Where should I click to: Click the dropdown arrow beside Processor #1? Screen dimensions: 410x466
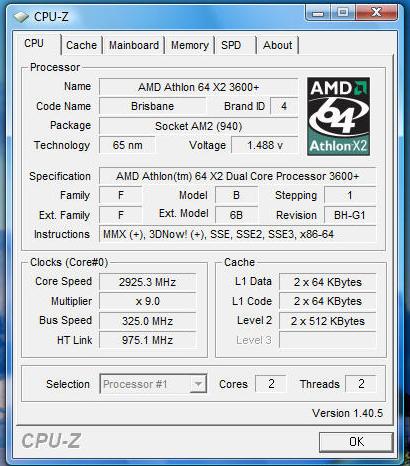tap(198, 384)
